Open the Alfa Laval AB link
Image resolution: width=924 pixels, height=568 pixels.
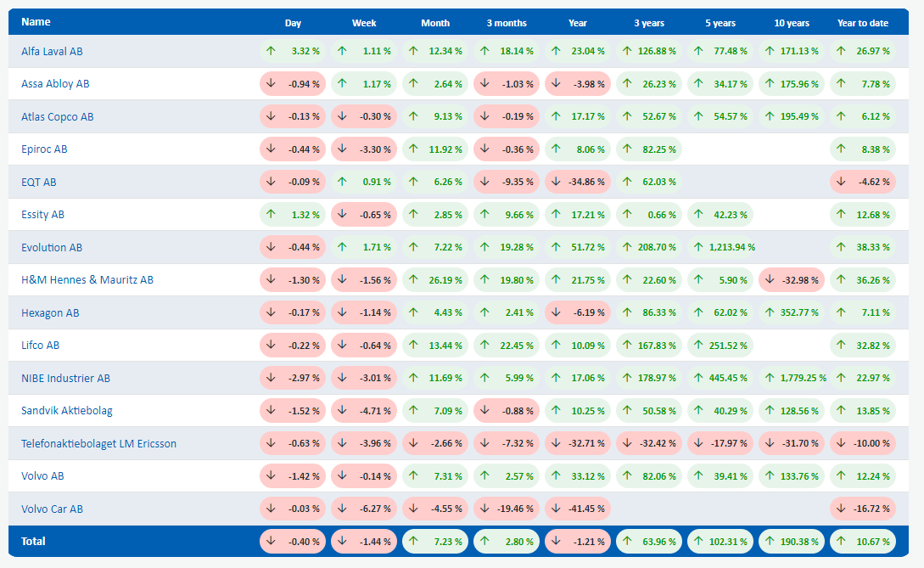pos(52,51)
